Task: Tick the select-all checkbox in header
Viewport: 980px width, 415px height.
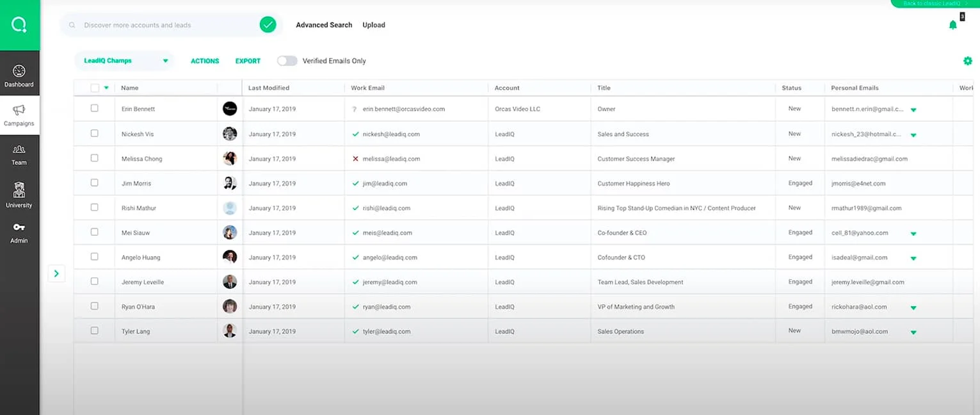Action: tap(95, 88)
